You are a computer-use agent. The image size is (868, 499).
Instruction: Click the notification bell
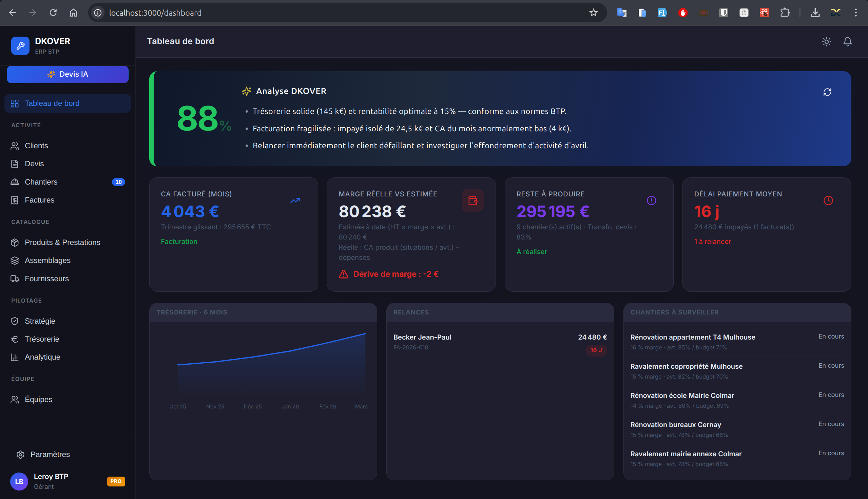click(847, 41)
